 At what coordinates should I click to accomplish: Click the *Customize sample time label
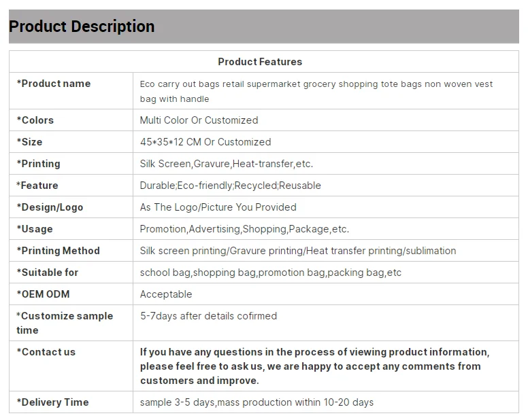point(65,323)
